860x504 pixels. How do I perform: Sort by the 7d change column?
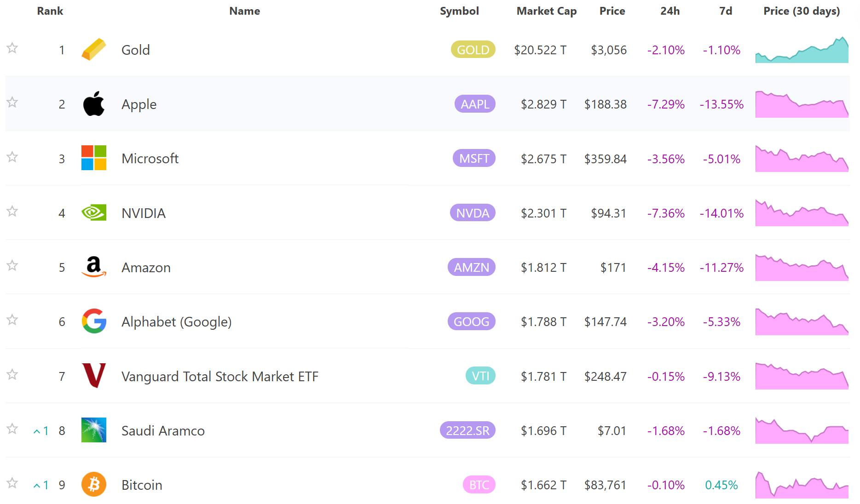click(x=726, y=11)
